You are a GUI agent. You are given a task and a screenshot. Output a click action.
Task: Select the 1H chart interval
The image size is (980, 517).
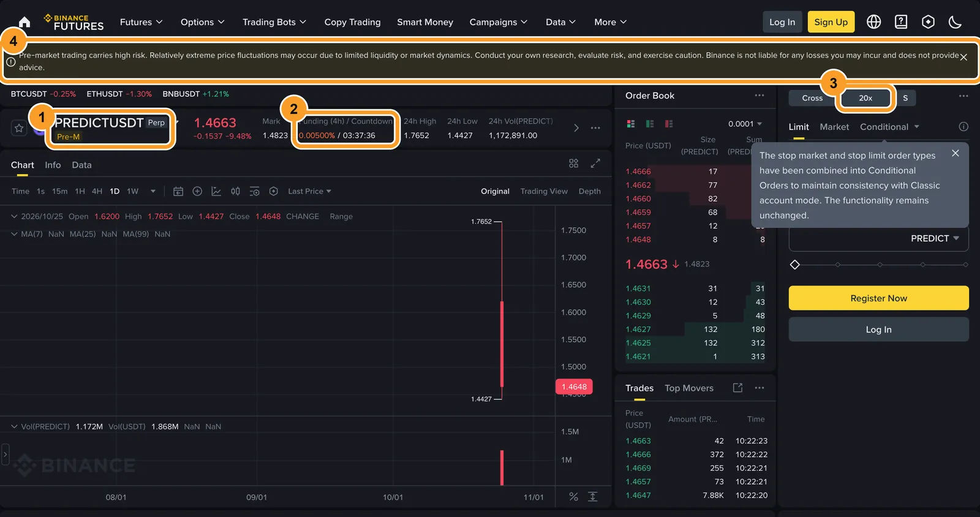[80, 191]
